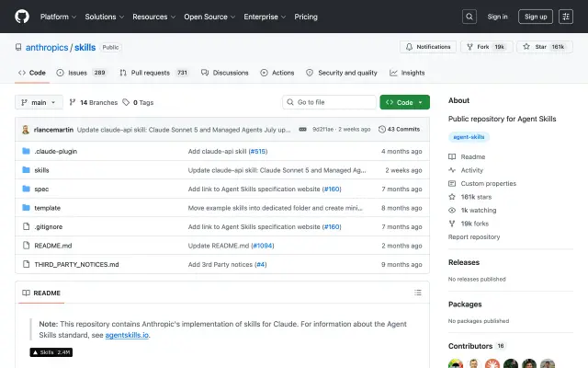The width and height of the screenshot is (588, 368).
Task: Open commit hash 9d2f1ae link
Action: click(322, 129)
